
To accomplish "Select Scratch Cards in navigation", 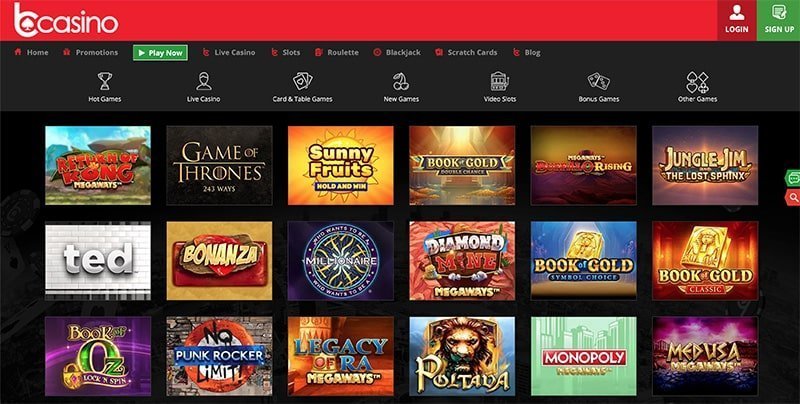I will pyautogui.click(x=466, y=53).
